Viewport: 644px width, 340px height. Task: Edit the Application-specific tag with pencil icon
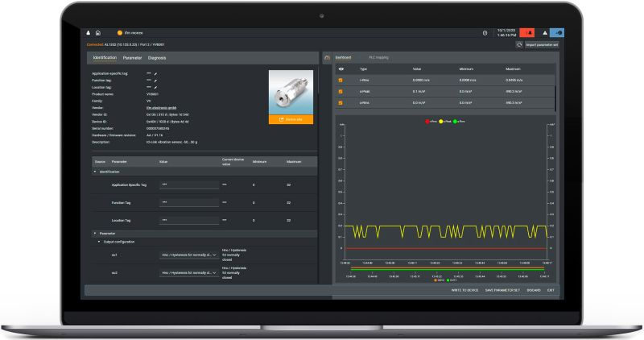(156, 74)
